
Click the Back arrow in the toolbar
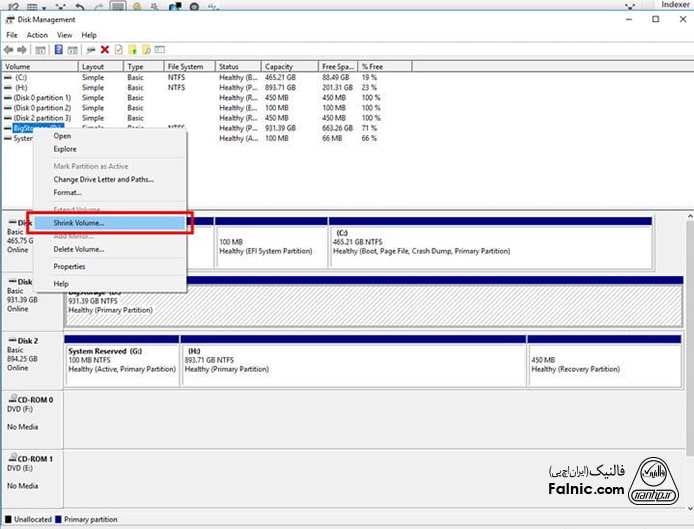pyautogui.click(x=9, y=49)
